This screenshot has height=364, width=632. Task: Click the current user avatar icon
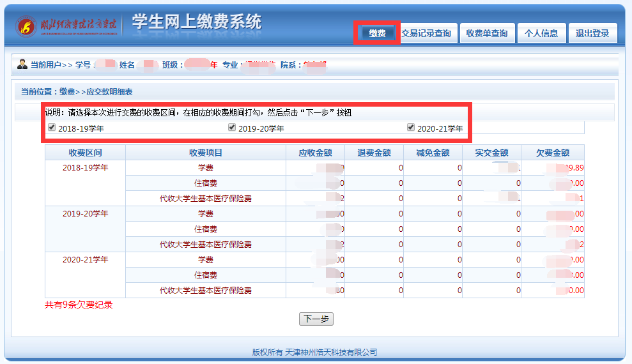22,64
